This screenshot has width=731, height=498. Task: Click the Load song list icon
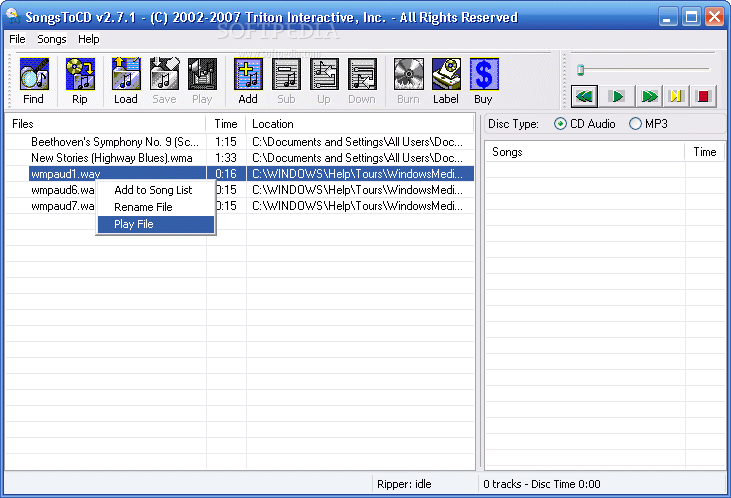pyautogui.click(x=126, y=81)
